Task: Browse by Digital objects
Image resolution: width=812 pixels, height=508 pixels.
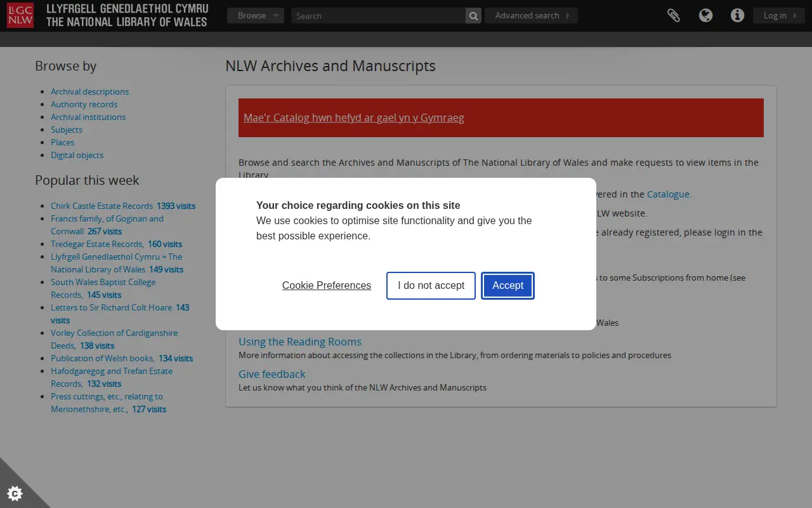Action: click(x=77, y=155)
